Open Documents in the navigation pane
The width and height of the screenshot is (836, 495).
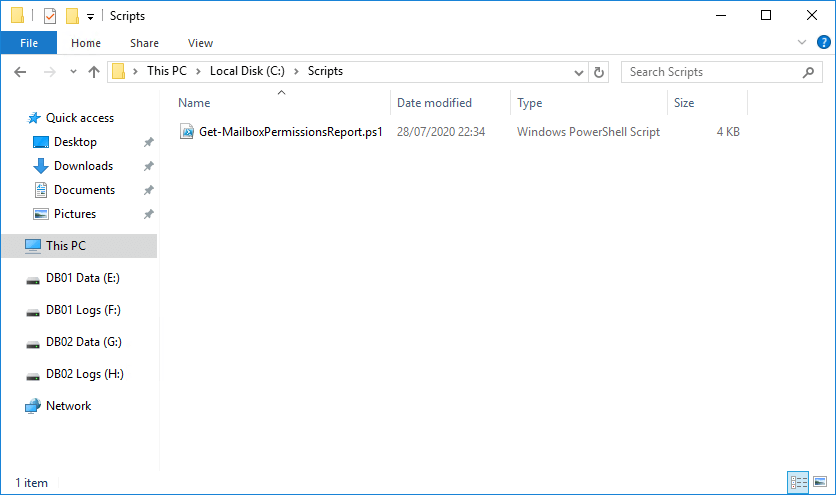point(84,190)
